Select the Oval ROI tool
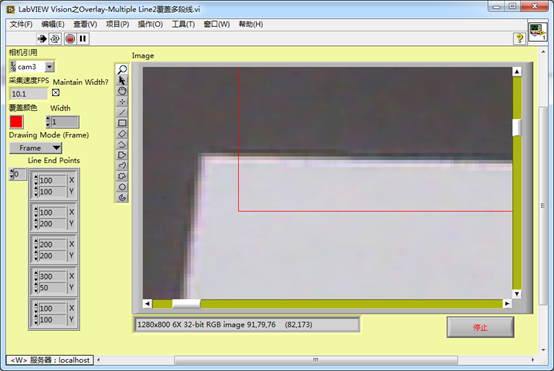 (122, 187)
